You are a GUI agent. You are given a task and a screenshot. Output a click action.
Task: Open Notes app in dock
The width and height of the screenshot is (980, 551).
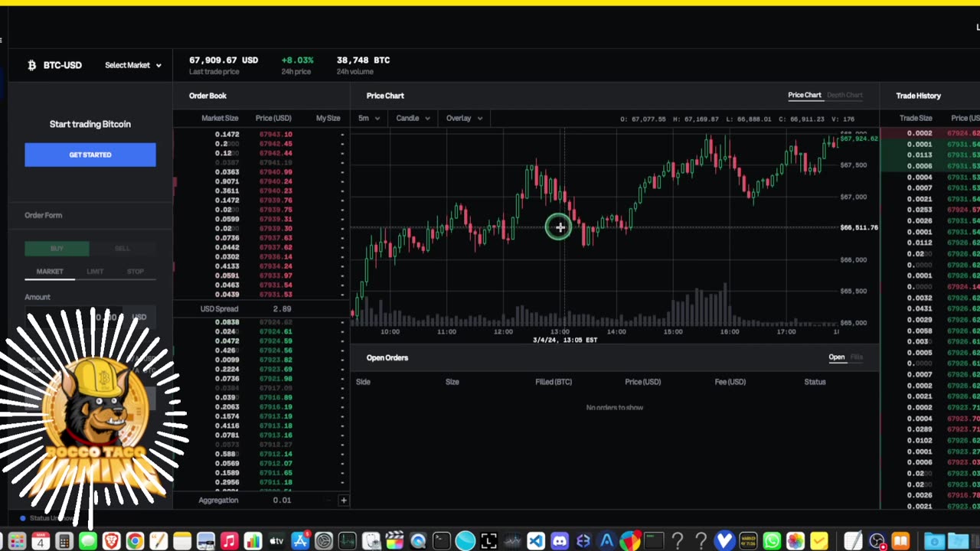[182, 541]
